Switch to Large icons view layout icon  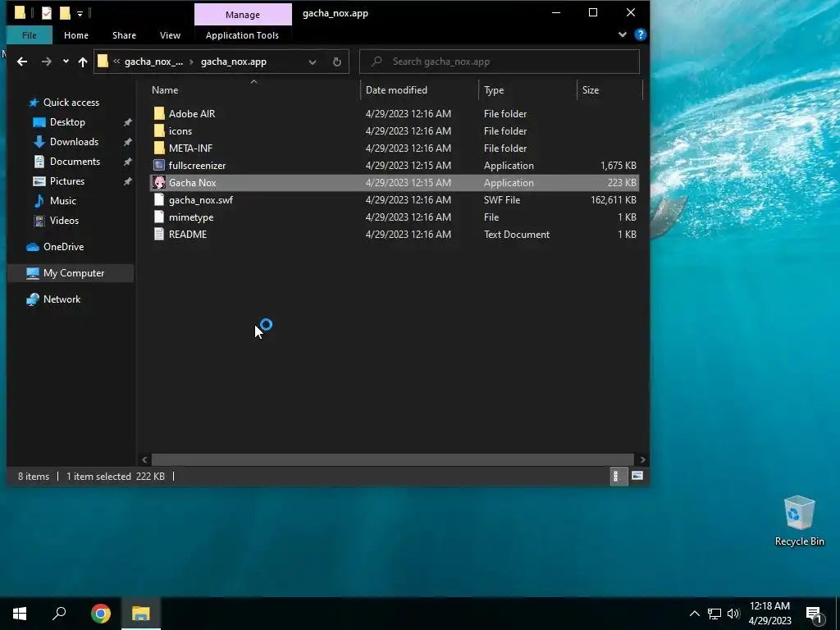tap(637, 476)
